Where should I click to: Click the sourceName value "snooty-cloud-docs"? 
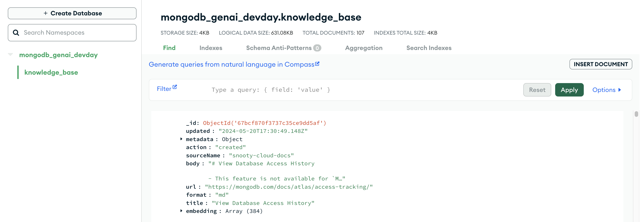tap(261, 156)
